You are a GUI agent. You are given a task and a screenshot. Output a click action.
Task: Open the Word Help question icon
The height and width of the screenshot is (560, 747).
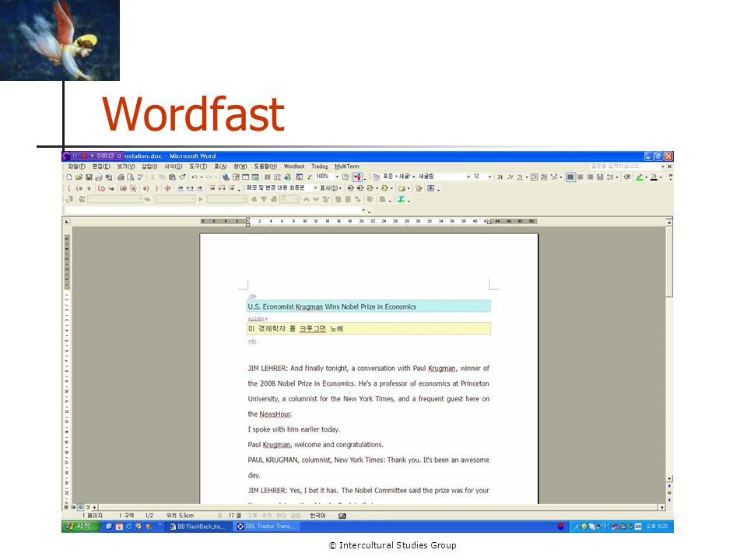(x=345, y=177)
